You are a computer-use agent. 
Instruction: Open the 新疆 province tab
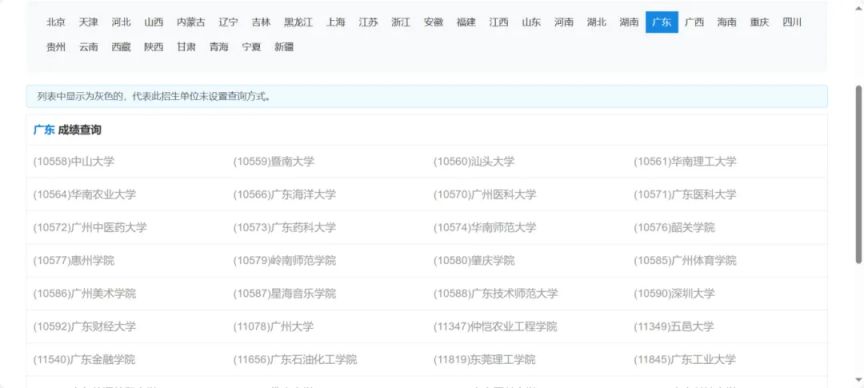pyautogui.click(x=284, y=47)
